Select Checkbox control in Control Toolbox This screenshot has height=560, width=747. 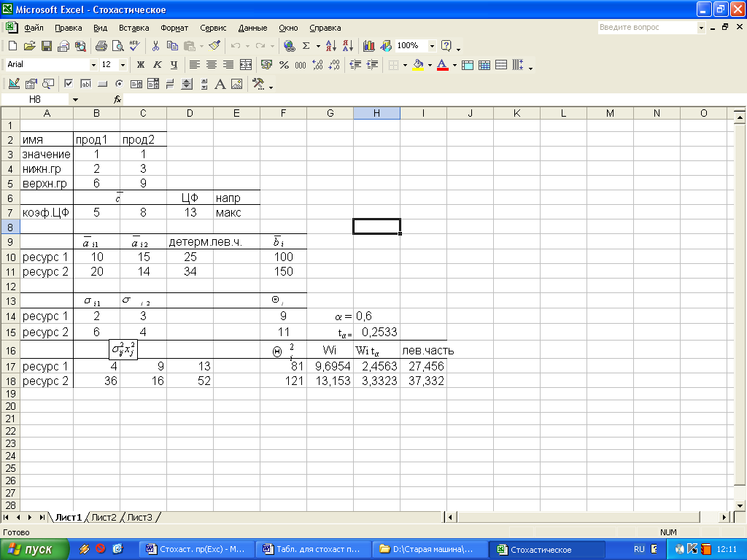(x=69, y=85)
